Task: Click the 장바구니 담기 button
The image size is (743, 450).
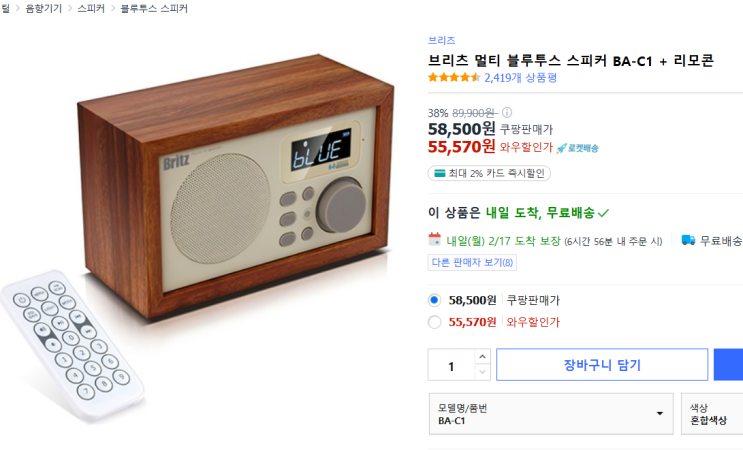Action: (602, 365)
